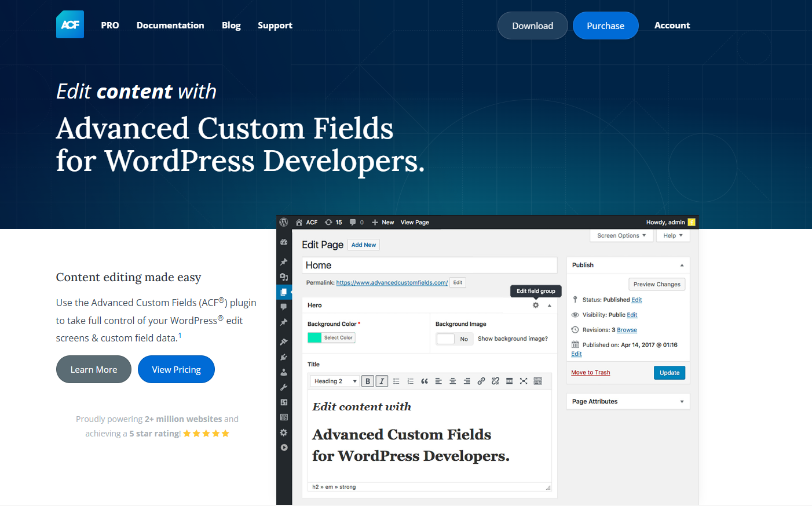Click the Learn More button
Viewport: 812px width, 513px height.
click(x=94, y=369)
